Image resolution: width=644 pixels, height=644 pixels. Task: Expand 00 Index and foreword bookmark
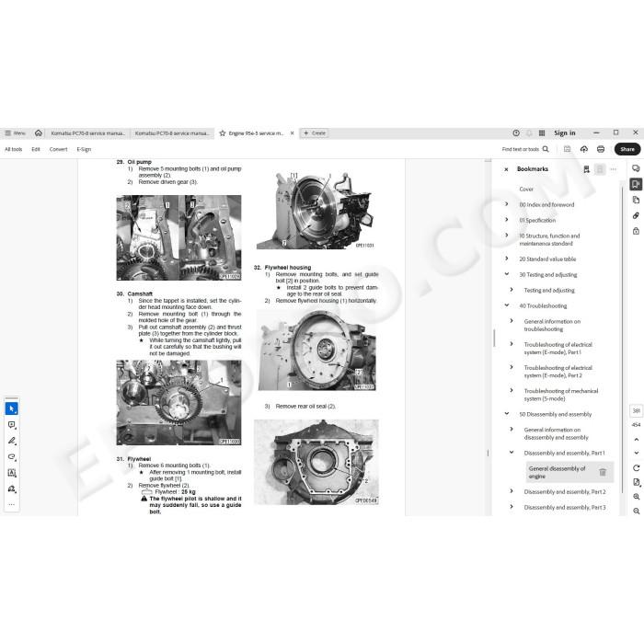pos(506,204)
